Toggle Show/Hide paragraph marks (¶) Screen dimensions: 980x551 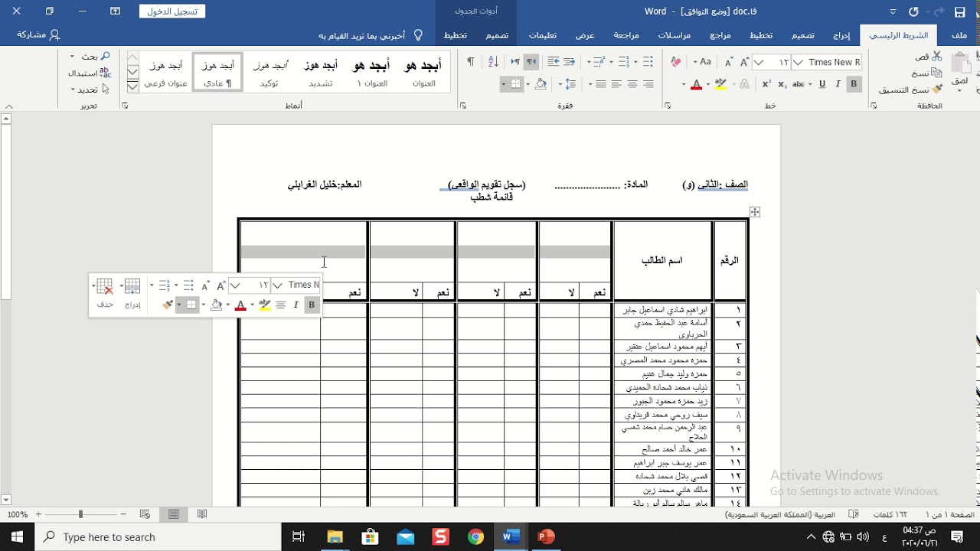tap(470, 62)
